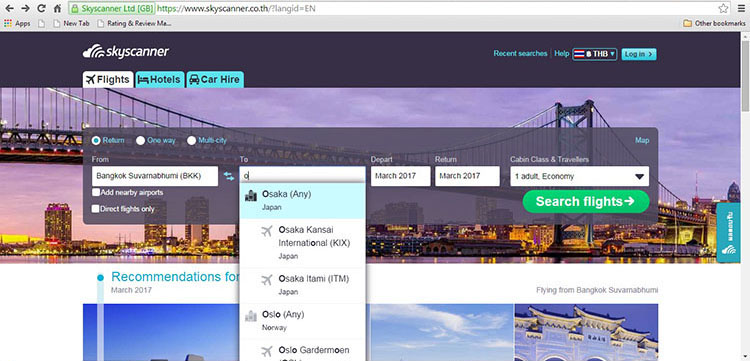Switch to the Hotels tab
This screenshot has height=361, width=750.
pyautogui.click(x=160, y=79)
